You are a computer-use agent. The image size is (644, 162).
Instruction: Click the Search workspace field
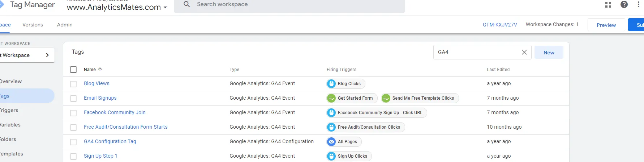[x=289, y=5]
